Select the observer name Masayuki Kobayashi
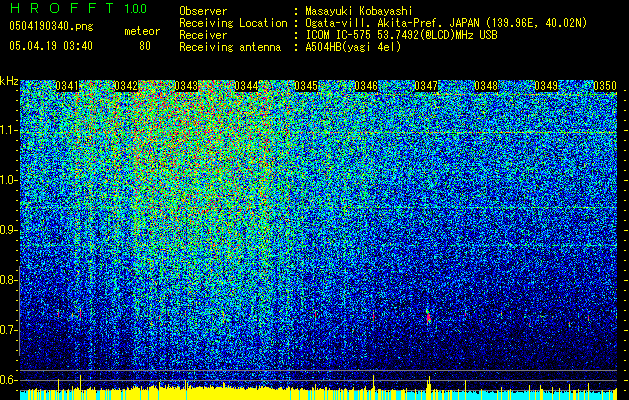Image resolution: width=629 pixels, height=400 pixels. [x=358, y=11]
